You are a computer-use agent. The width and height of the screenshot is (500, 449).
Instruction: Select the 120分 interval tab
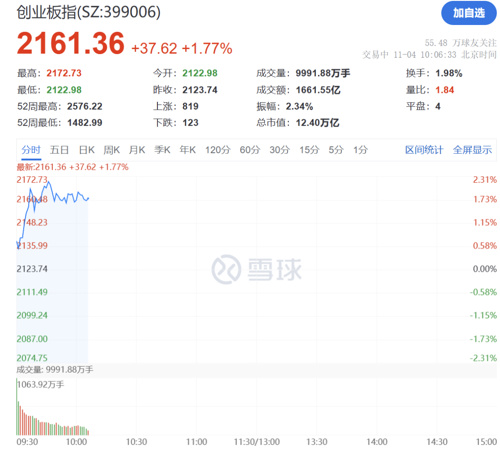tap(218, 150)
